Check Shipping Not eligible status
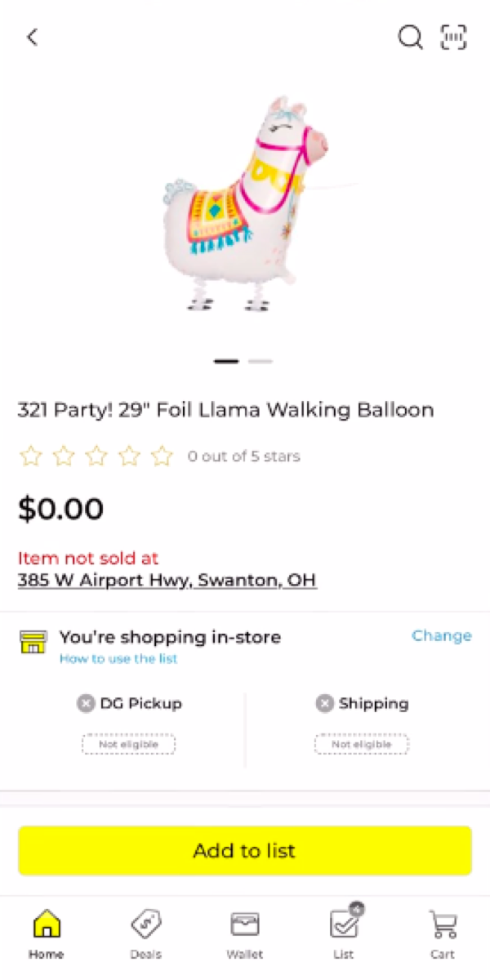The height and width of the screenshot is (980, 490). coord(361,744)
